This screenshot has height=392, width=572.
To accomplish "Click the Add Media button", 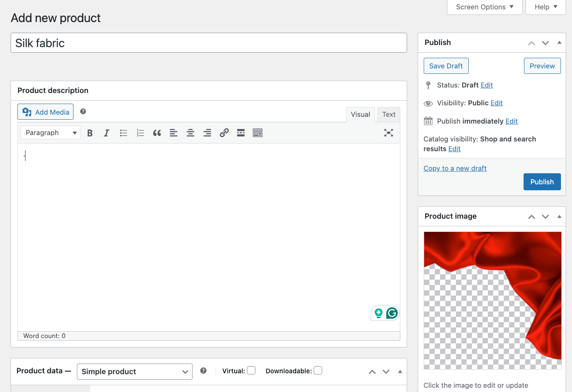I will coord(45,112).
